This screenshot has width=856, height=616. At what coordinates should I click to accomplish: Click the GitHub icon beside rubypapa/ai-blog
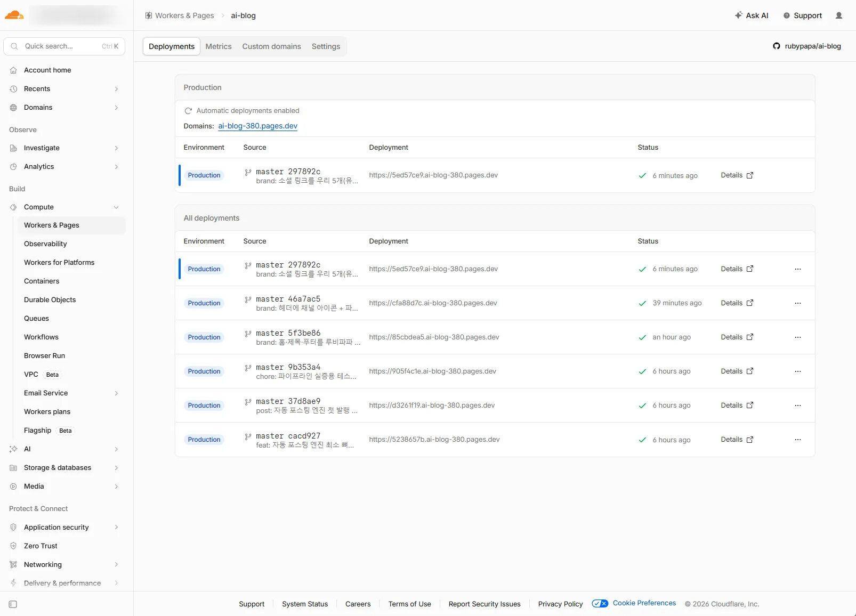point(777,46)
